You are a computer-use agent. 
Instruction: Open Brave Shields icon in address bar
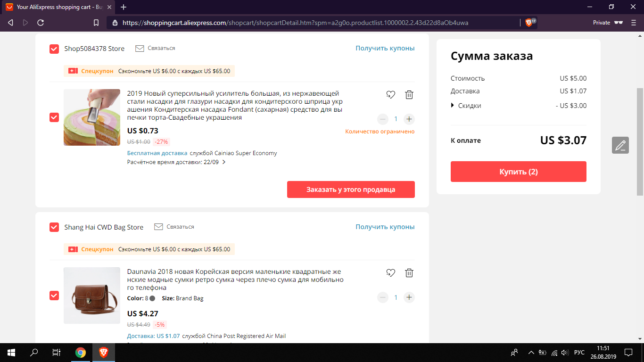click(529, 23)
